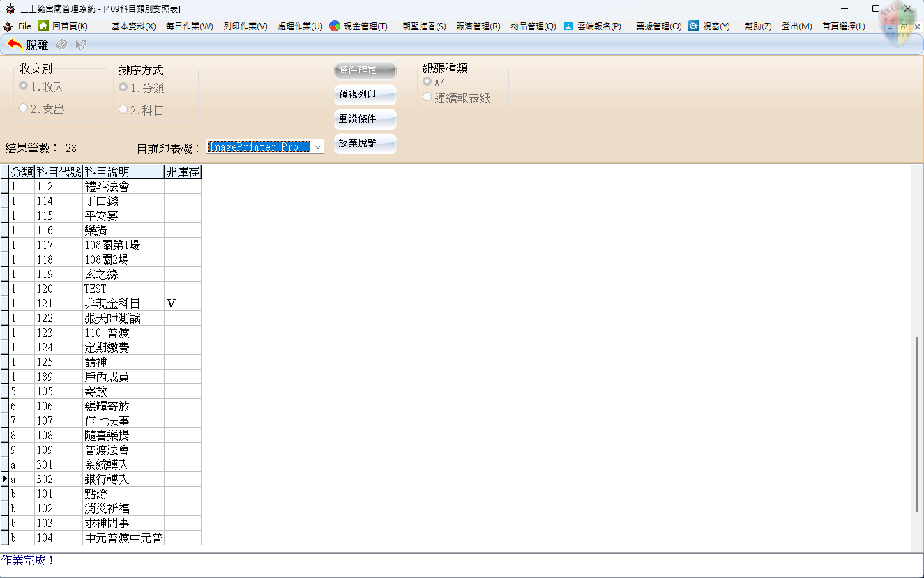Image resolution: width=924 pixels, height=578 pixels.
Task: Expand the 基本資料(X) menu
Action: point(133,26)
